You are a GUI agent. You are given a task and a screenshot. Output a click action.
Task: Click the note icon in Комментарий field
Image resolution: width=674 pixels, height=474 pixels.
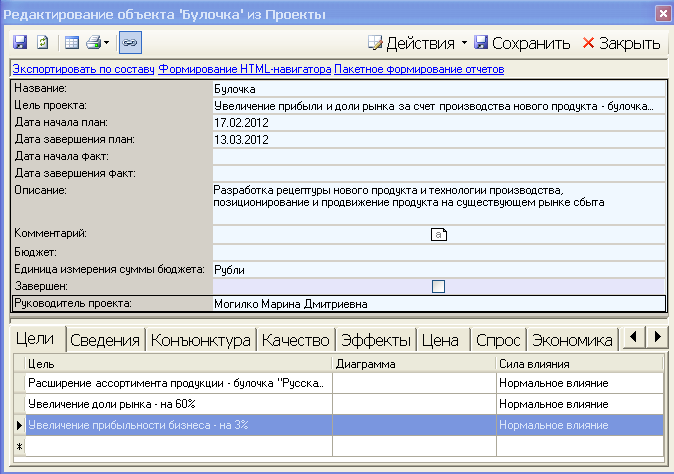[x=438, y=234]
